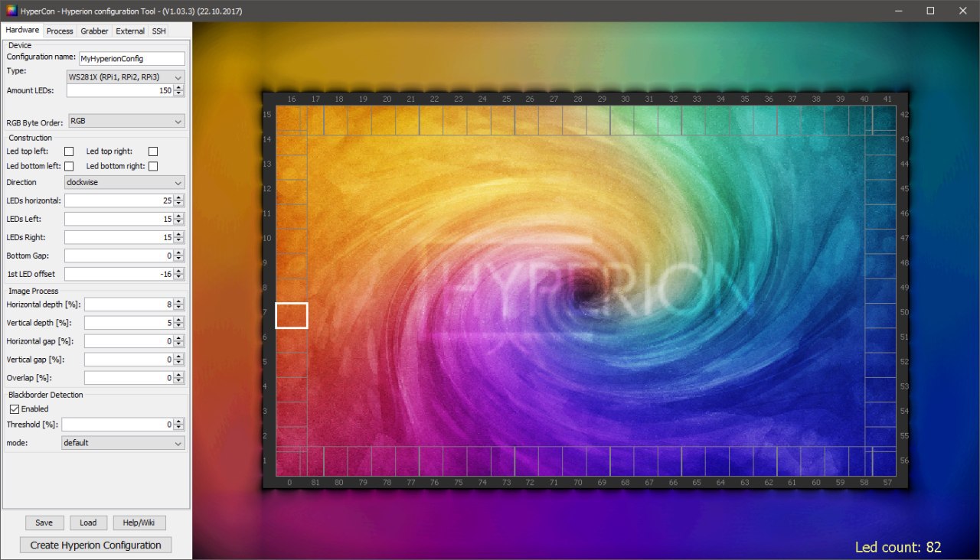Increase Amount LEDs with up arrow
This screenshot has width=980, height=560.
[x=179, y=87]
